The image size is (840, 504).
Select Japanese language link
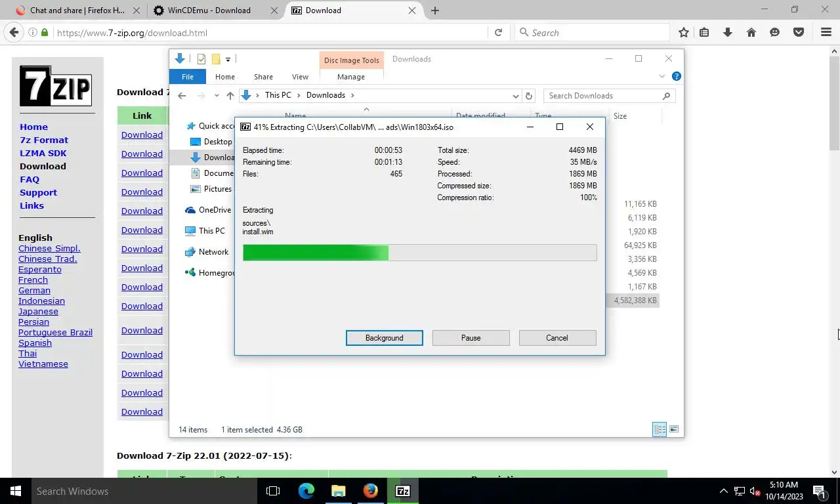(x=38, y=311)
